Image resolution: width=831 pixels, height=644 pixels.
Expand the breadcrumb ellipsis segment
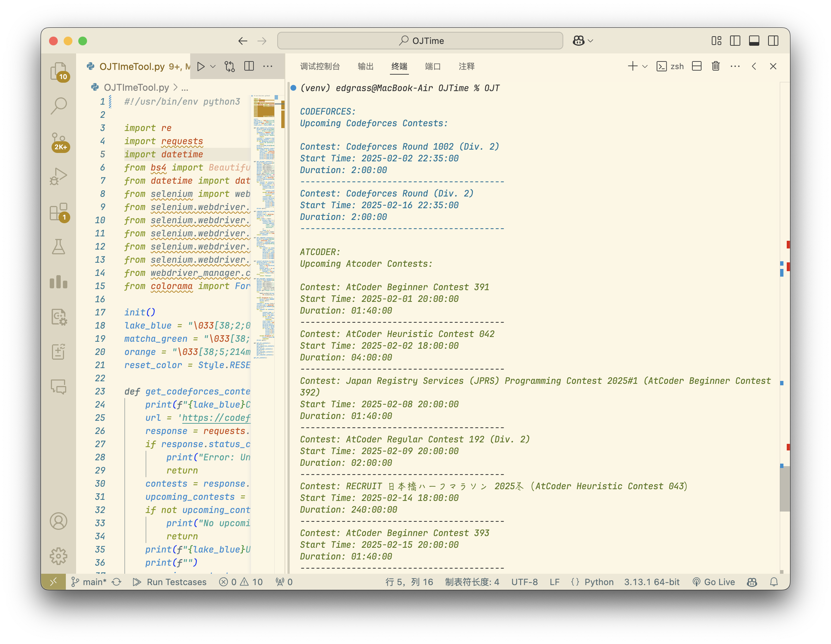point(185,88)
